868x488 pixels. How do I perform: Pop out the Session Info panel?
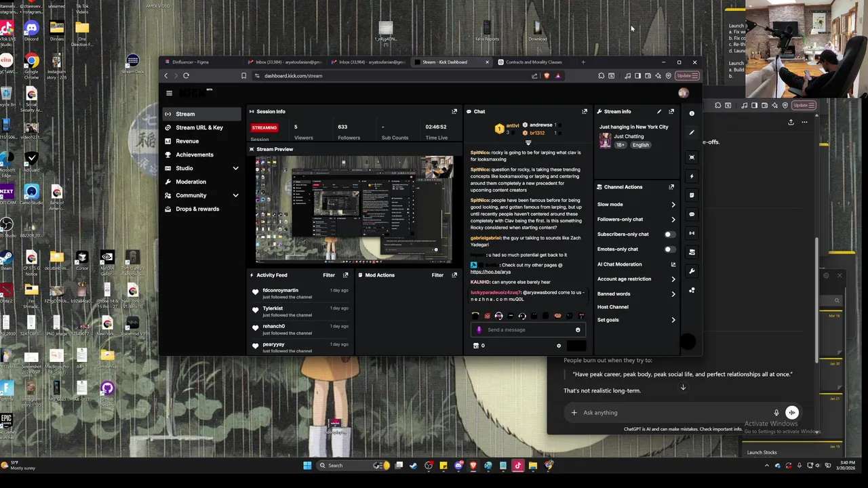click(x=454, y=111)
